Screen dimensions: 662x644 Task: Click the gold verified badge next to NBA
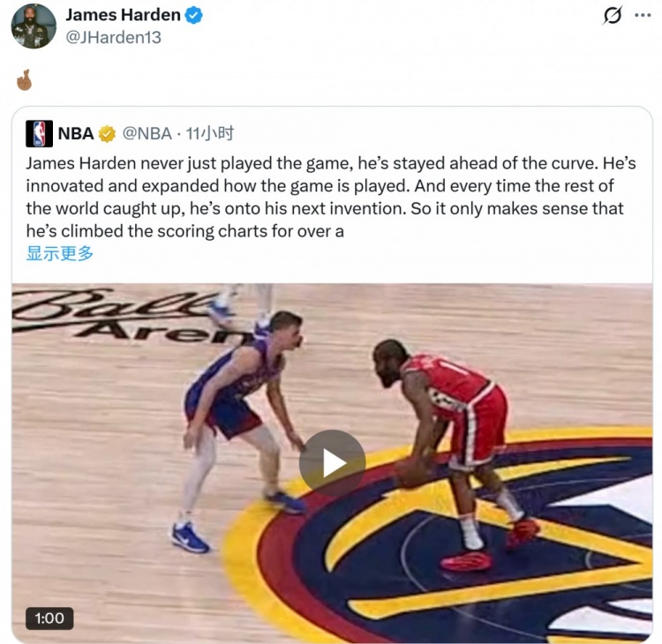[x=107, y=134]
